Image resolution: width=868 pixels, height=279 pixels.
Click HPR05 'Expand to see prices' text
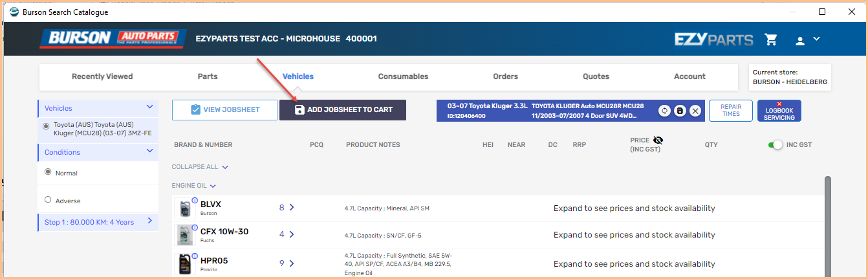[635, 264]
